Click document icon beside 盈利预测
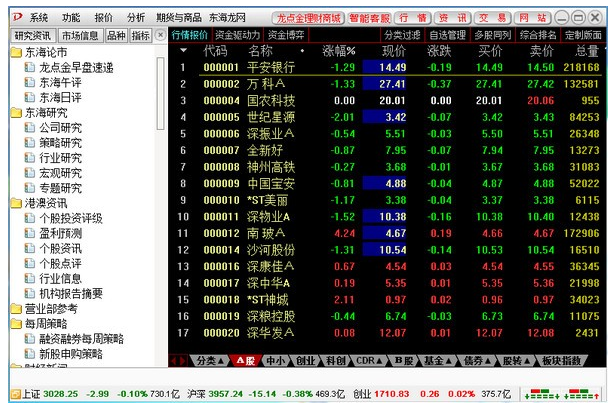 [x=30, y=233]
